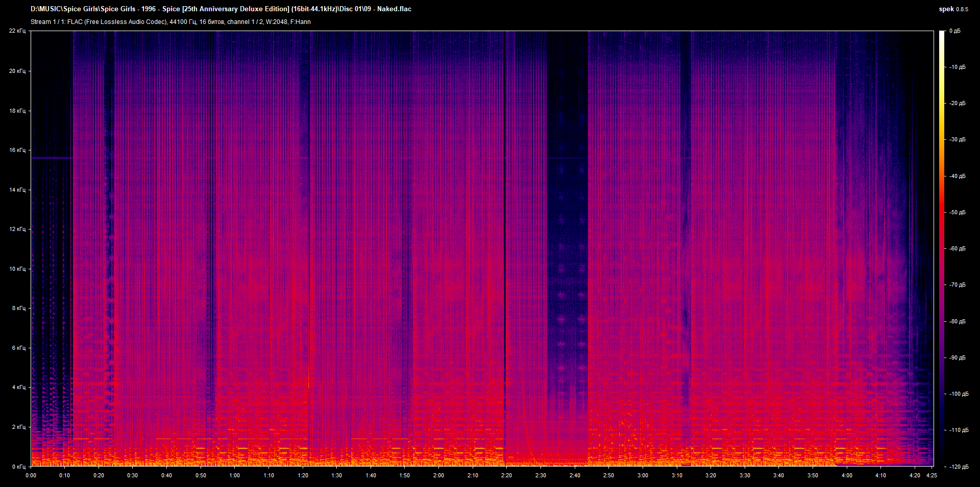Click the 22 кГц frequency axis label
The width and height of the screenshot is (980, 487).
coord(18,31)
